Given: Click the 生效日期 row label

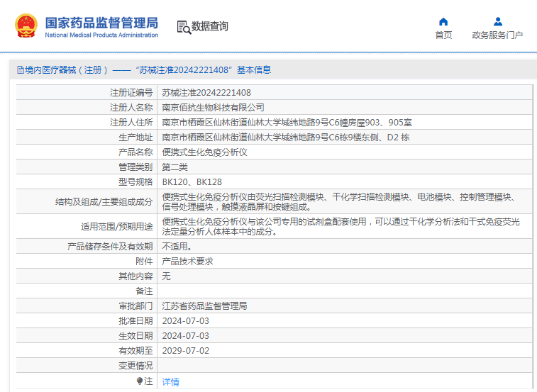Looking at the screenshot, I should (135, 336).
